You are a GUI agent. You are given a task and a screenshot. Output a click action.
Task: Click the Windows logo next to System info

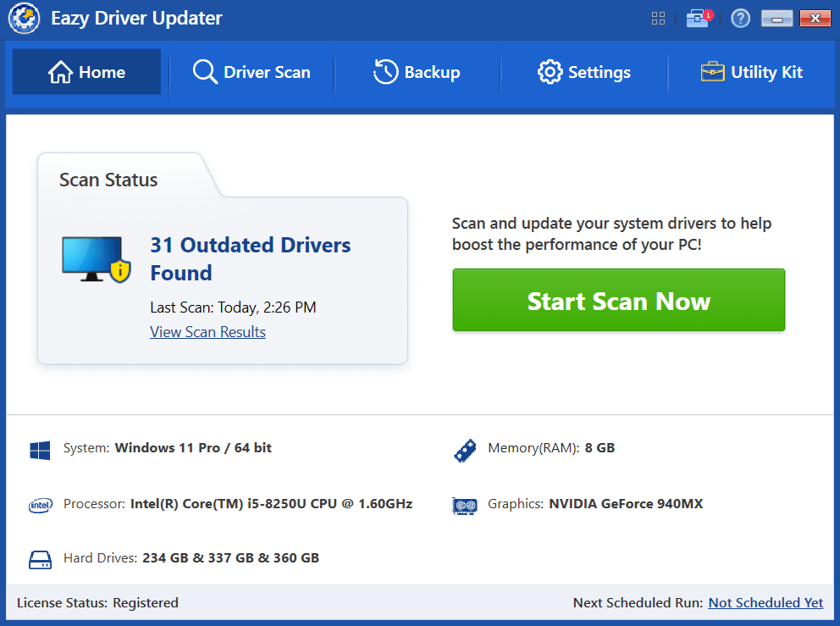40,450
